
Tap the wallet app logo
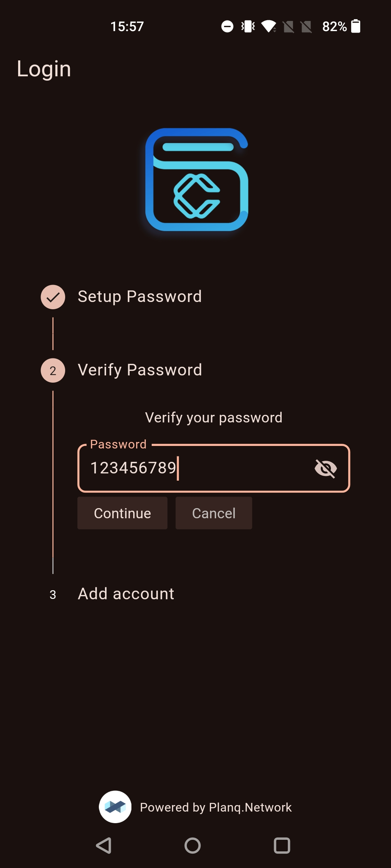197,180
